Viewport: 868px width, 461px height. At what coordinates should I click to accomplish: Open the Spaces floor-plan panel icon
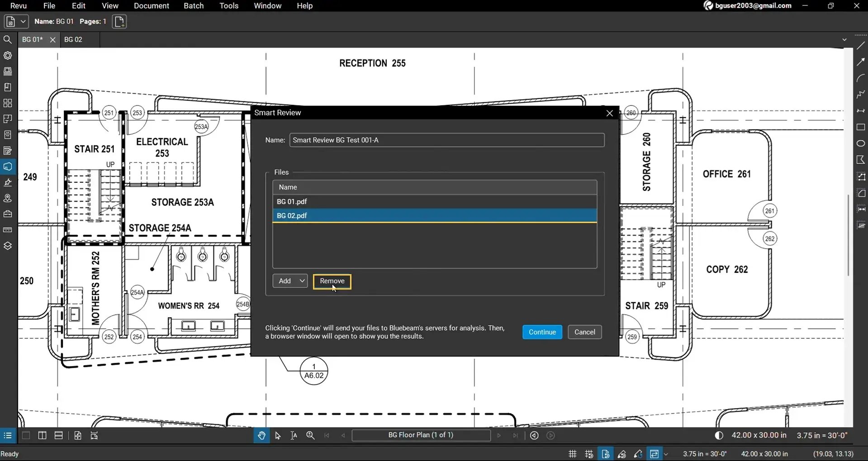click(7, 119)
